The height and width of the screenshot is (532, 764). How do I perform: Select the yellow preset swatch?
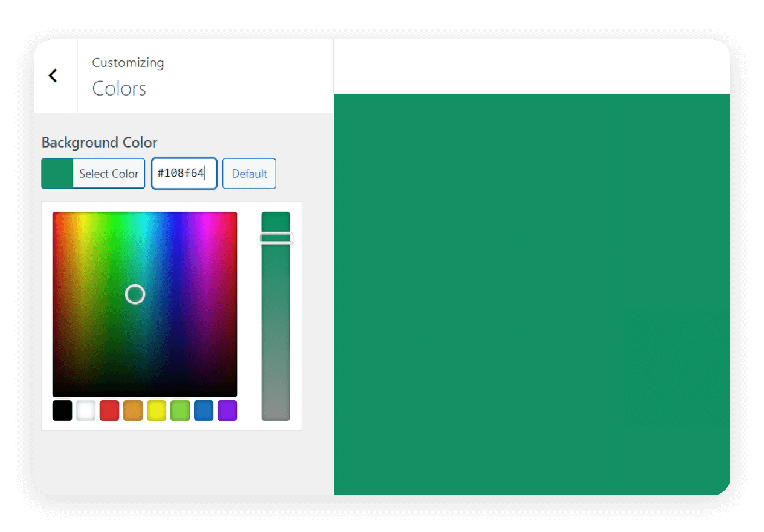coord(157,410)
